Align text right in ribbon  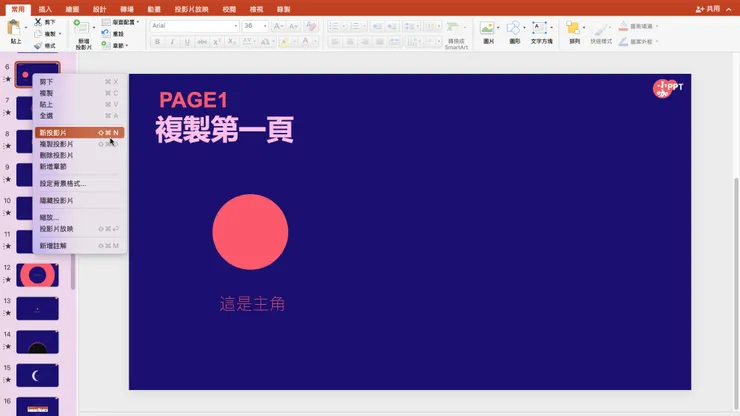click(365, 42)
